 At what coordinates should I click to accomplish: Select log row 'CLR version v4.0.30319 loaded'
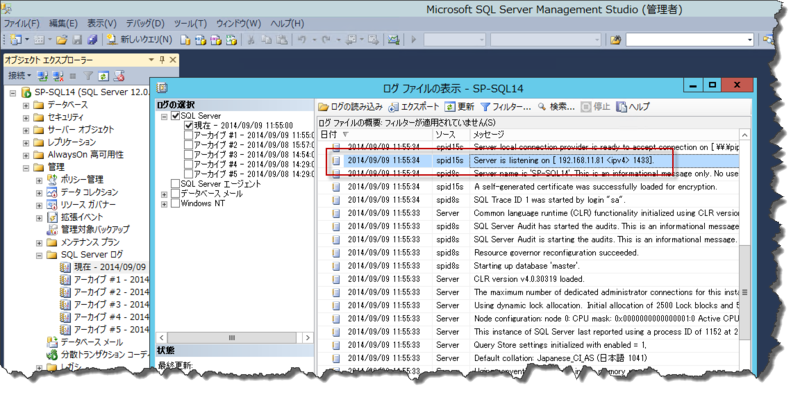pyautogui.click(x=528, y=279)
